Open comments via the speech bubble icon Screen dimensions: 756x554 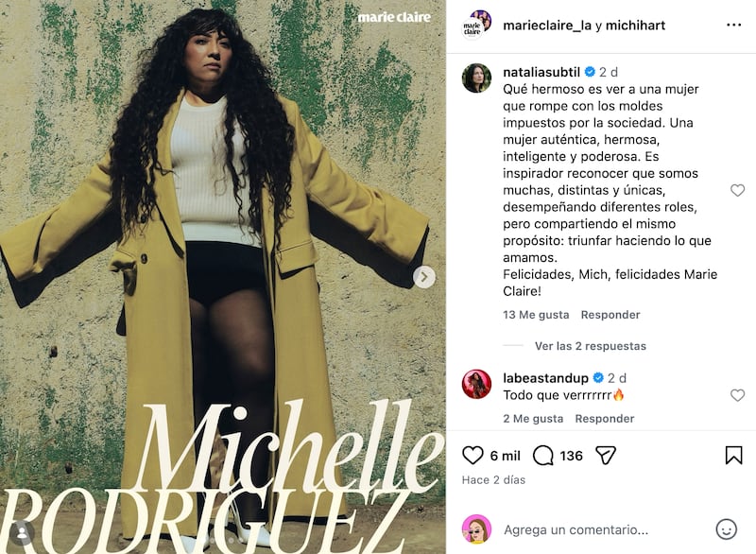click(x=542, y=455)
